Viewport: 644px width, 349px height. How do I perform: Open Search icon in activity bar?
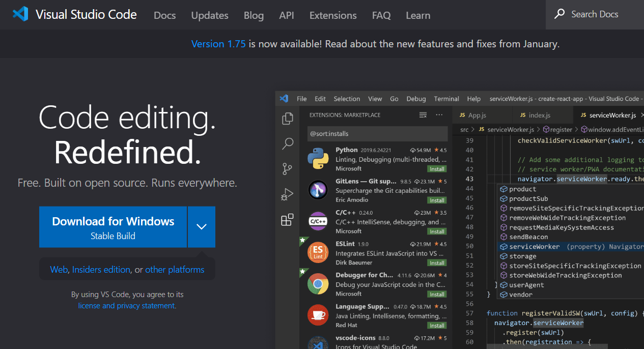288,143
